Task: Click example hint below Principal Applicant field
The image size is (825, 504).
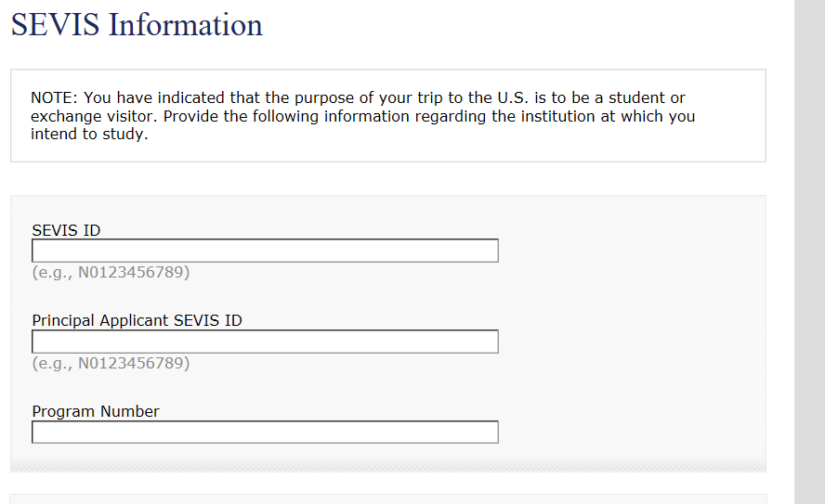Action: (111, 363)
